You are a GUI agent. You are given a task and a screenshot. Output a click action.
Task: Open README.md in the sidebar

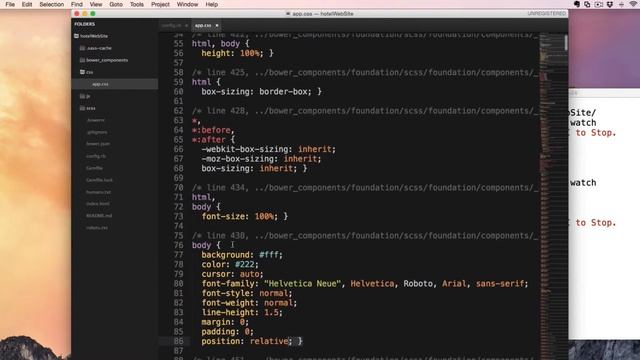[99, 216]
